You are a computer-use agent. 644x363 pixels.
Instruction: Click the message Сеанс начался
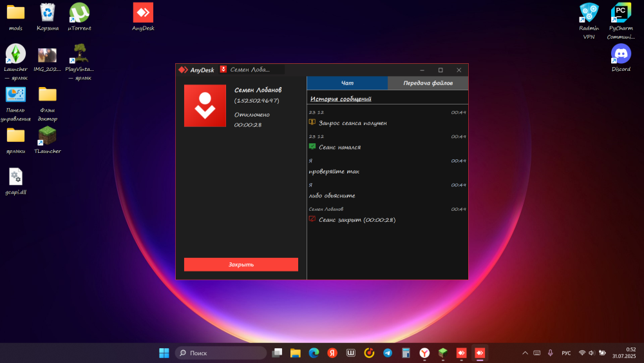pos(339,147)
